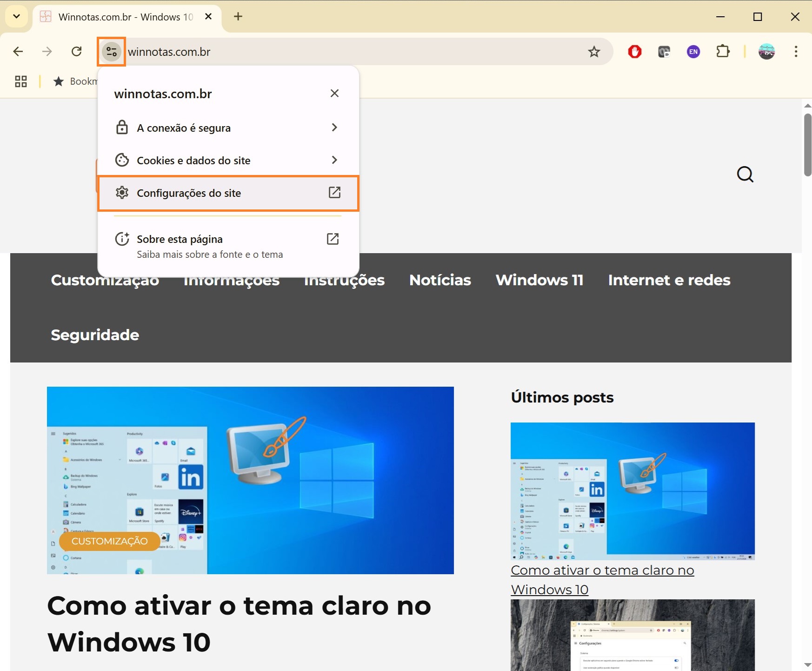Close the winnotas.com.br site info popup
Viewport: 812px width, 671px height.
click(x=334, y=94)
